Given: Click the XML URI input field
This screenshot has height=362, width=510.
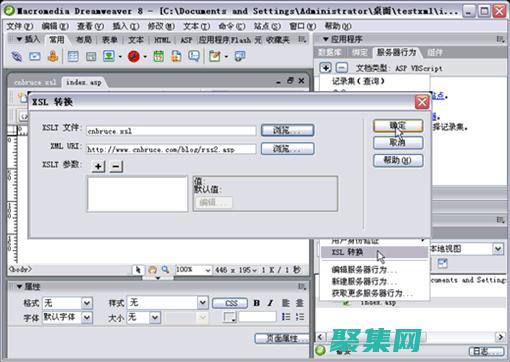Looking at the screenshot, I should (x=171, y=149).
